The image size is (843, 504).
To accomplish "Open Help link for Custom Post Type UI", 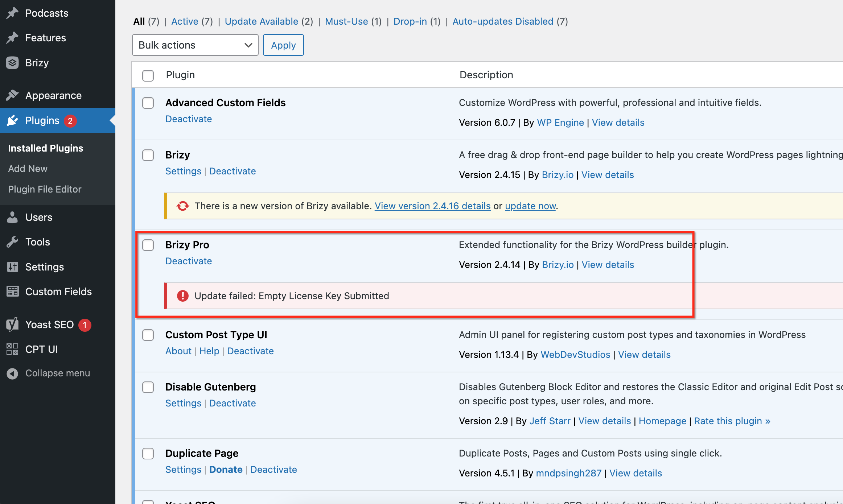I will click(209, 351).
